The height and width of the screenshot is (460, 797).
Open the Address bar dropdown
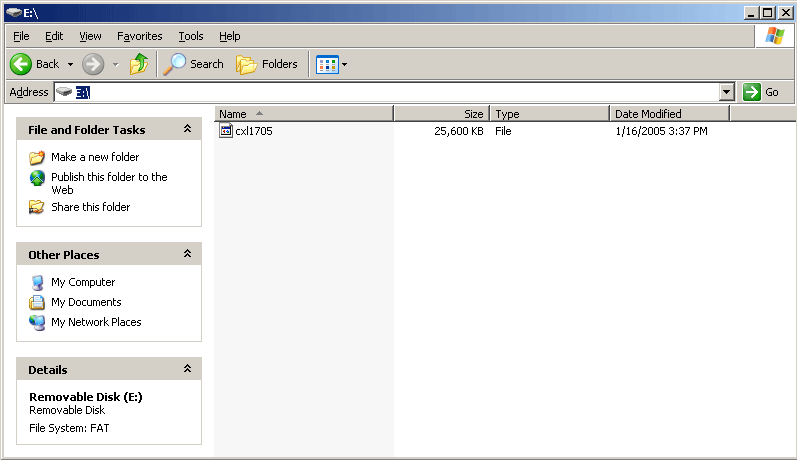click(727, 92)
